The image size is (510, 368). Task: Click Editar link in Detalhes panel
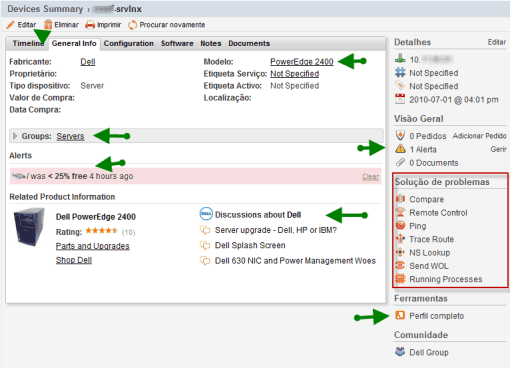(497, 42)
